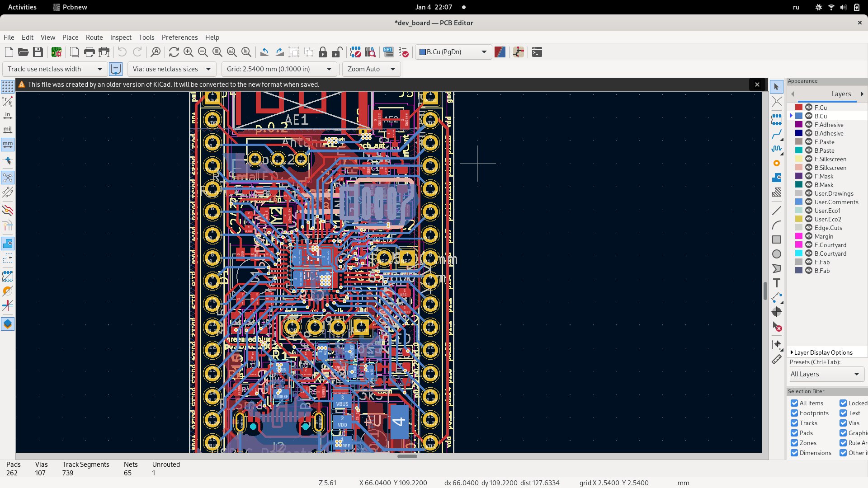This screenshot has width=868, height=488.
Task: Uncheck the All items filter checkbox
Action: click(x=794, y=403)
